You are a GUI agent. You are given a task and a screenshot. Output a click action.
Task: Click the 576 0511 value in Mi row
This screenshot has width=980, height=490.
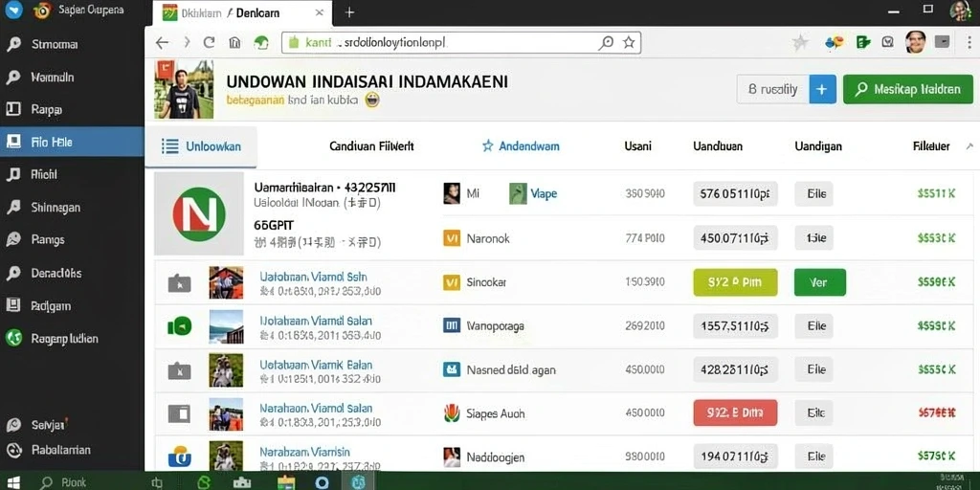pos(735,193)
